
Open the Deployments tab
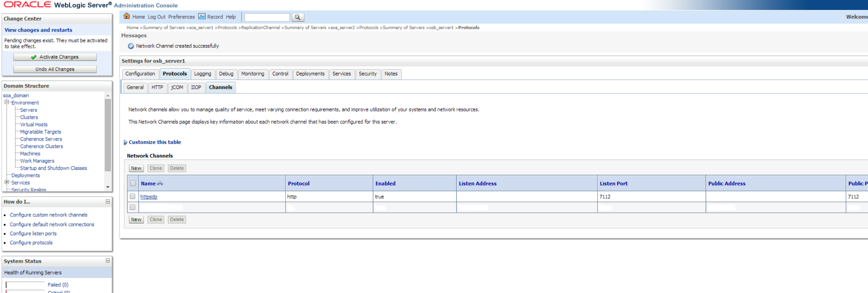pos(310,74)
